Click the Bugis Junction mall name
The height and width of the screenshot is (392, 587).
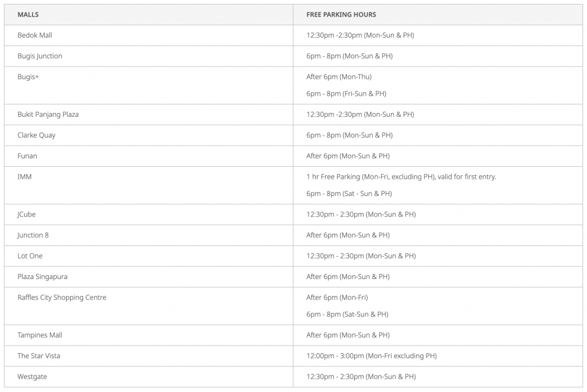point(40,56)
